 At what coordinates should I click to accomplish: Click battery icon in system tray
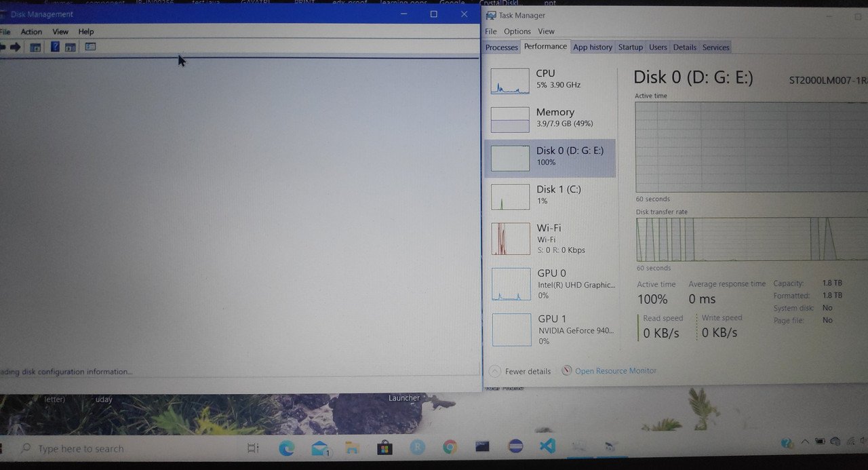point(821,443)
